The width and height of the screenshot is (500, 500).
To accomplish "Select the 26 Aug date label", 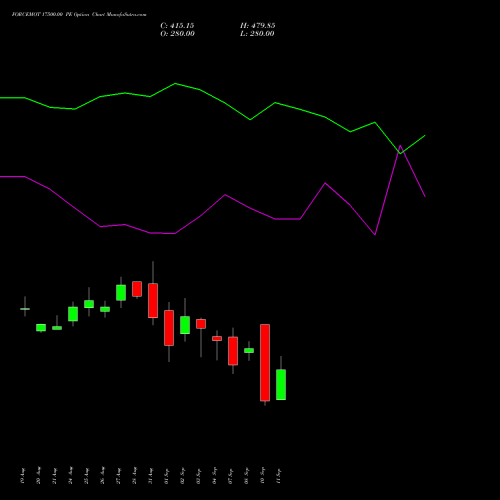I will pos(103,476).
